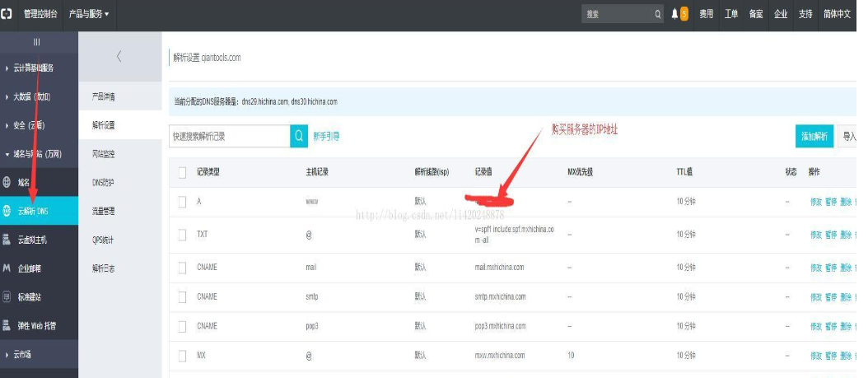Check the CNAME smtp row checkbox
This screenshot has height=378, width=868.
tap(182, 297)
